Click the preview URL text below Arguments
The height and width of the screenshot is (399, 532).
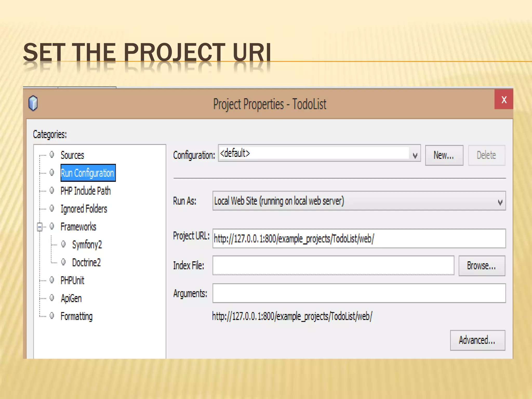(x=292, y=316)
